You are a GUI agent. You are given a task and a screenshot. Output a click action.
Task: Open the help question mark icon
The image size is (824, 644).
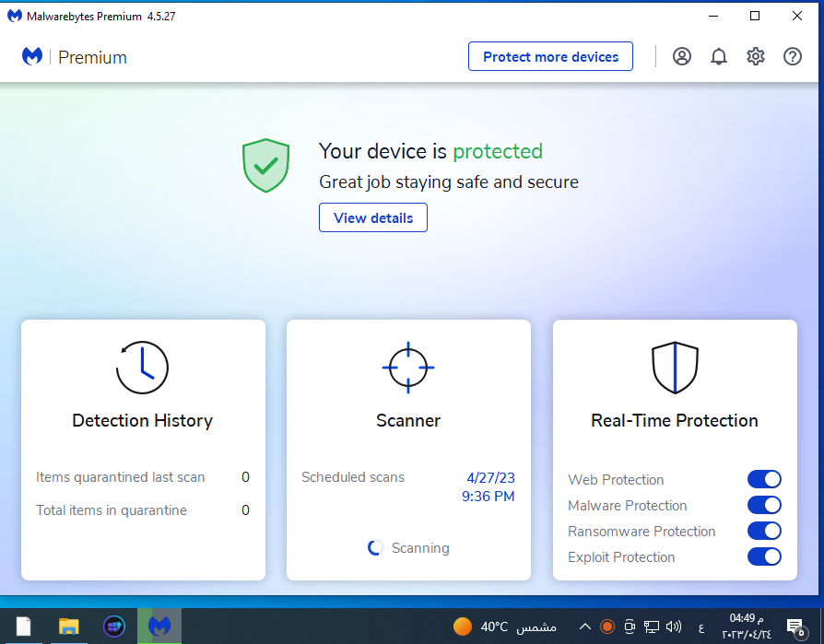pyautogui.click(x=793, y=56)
